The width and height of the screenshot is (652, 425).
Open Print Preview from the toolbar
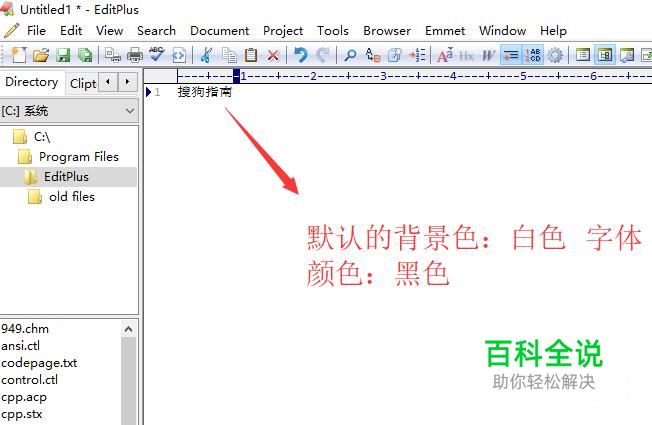pyautogui.click(x=113, y=55)
